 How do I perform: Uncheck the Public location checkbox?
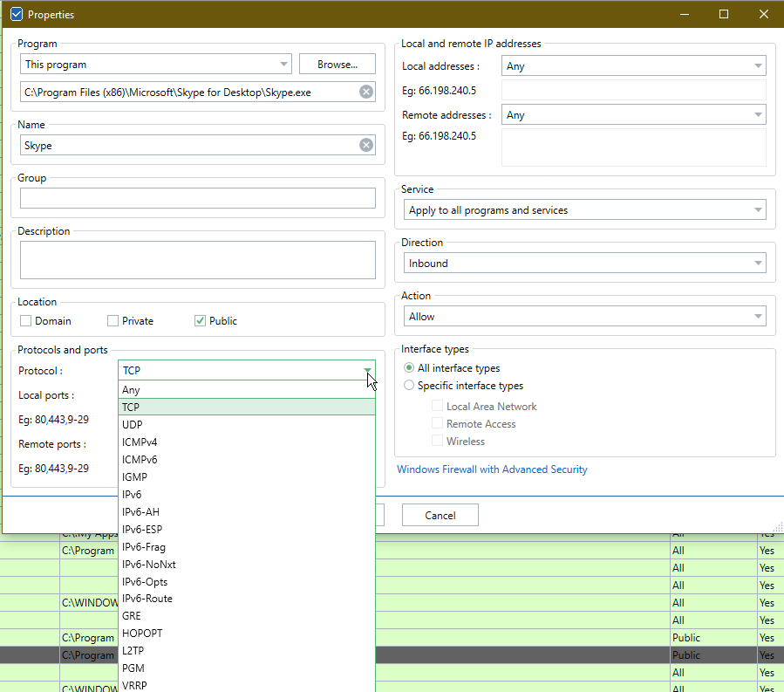(201, 321)
